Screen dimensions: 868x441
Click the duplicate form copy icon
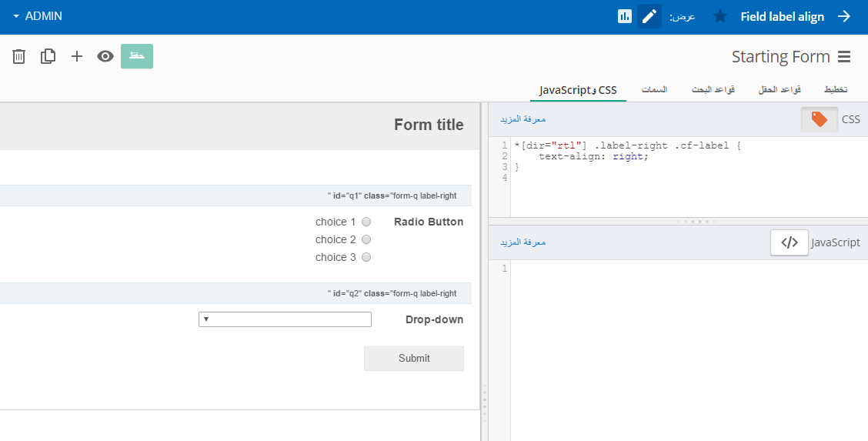point(48,56)
